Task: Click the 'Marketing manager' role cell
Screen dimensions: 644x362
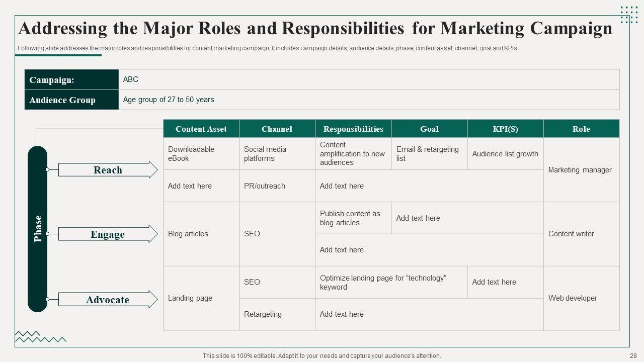Action: click(x=581, y=170)
